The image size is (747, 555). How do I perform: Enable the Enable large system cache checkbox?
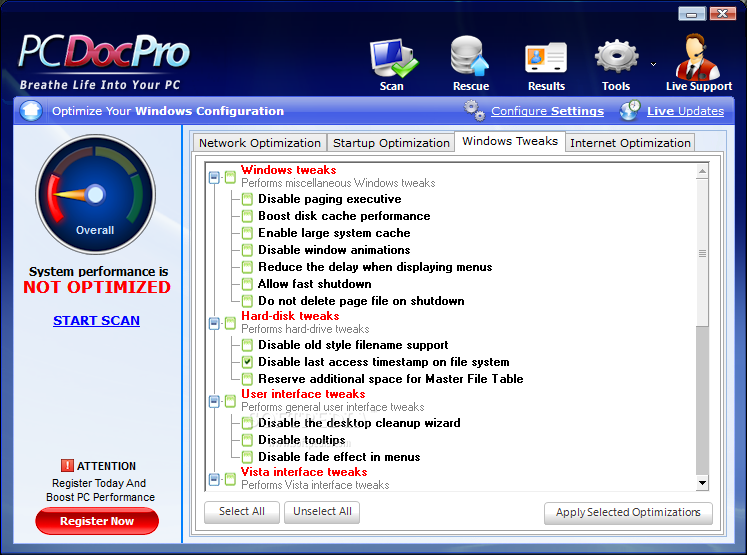coord(247,233)
